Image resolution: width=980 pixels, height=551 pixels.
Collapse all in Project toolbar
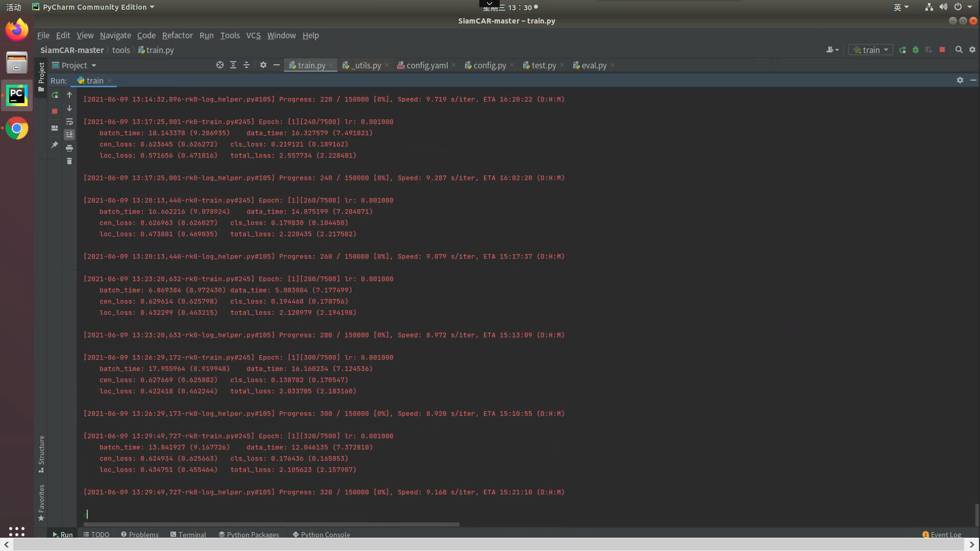(x=247, y=65)
